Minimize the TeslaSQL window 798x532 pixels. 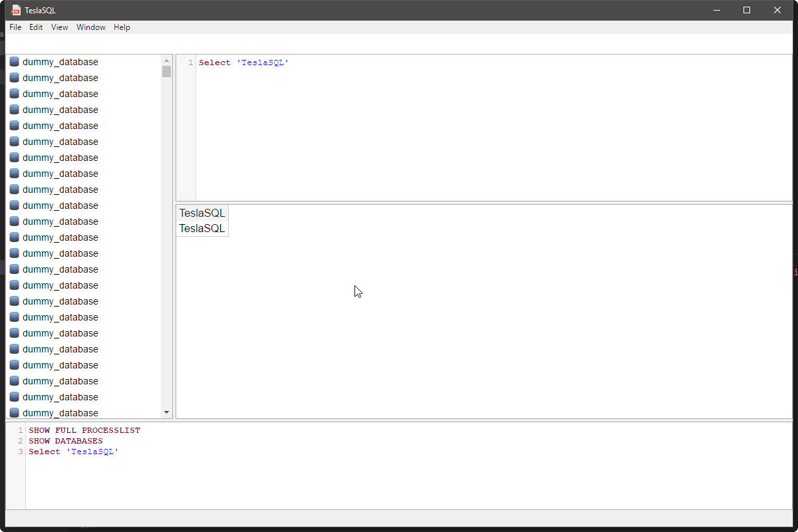[x=717, y=10]
